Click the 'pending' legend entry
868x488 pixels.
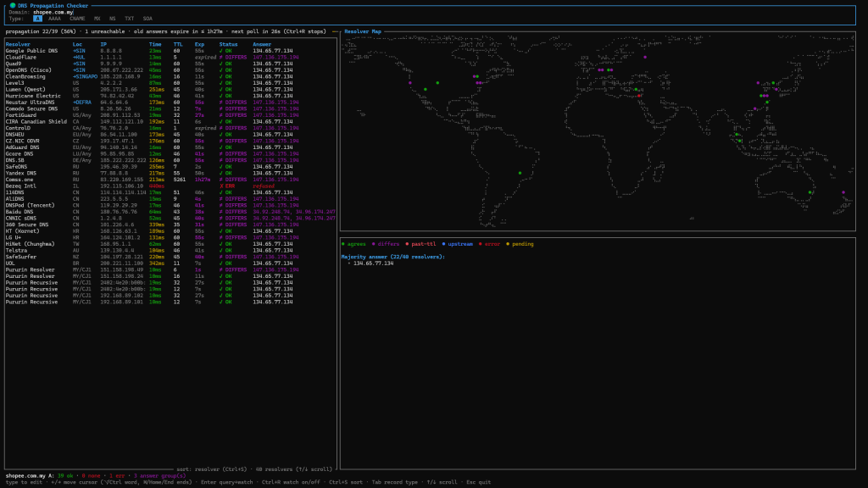point(520,244)
